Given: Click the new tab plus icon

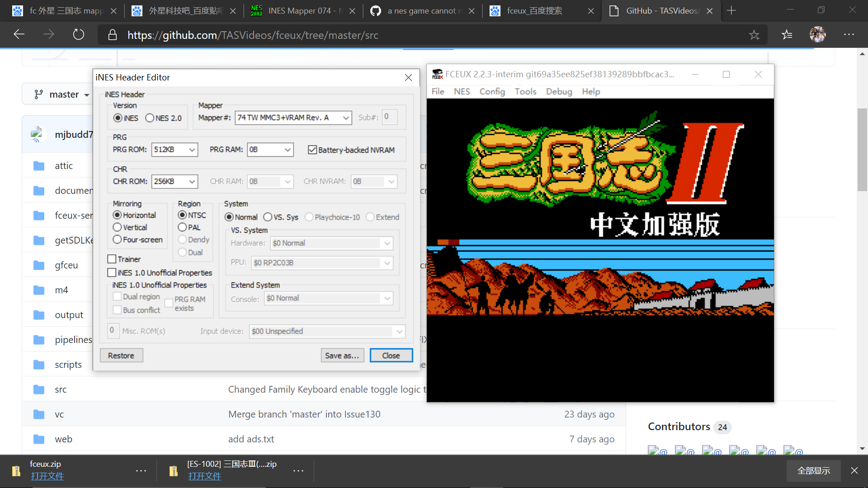Looking at the screenshot, I should coord(731,10).
